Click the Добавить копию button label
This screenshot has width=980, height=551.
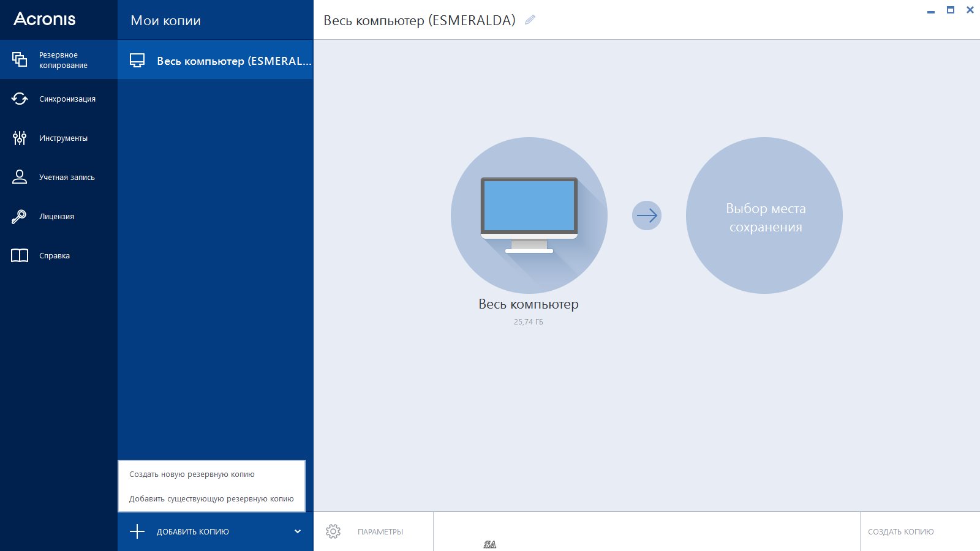click(x=193, y=532)
